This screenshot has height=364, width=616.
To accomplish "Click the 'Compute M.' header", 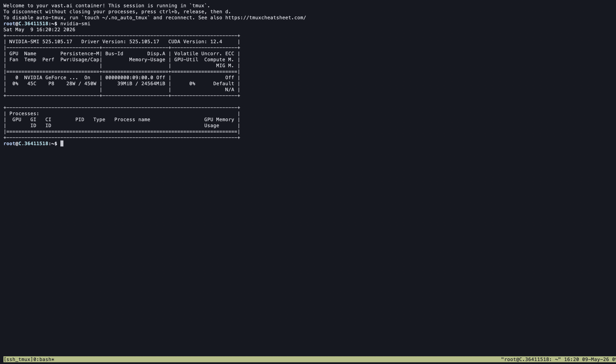I will click(x=219, y=60).
